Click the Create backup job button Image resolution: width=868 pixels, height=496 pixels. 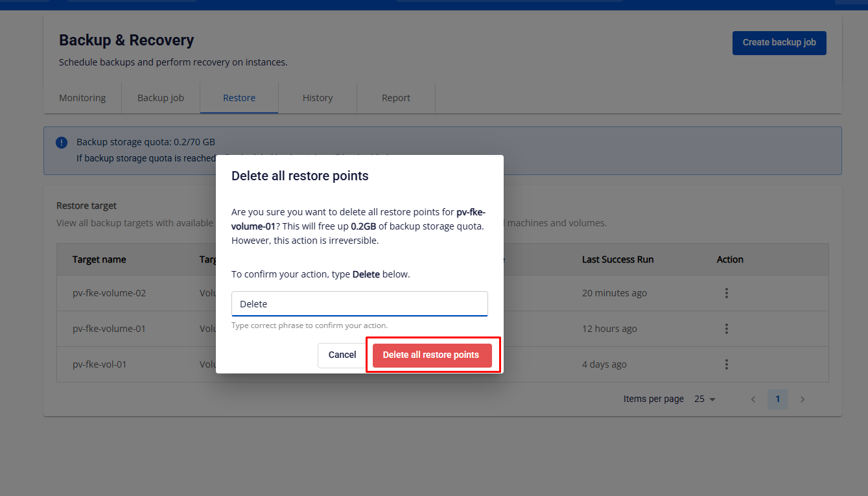point(779,43)
